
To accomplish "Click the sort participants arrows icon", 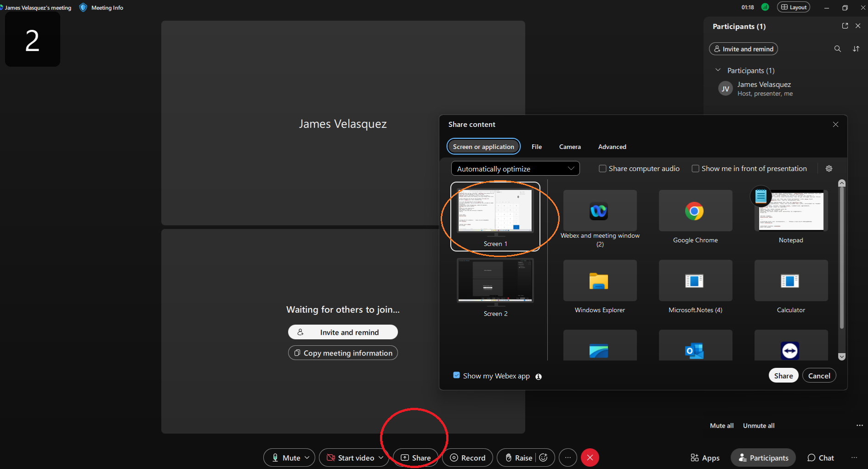I will click(856, 49).
